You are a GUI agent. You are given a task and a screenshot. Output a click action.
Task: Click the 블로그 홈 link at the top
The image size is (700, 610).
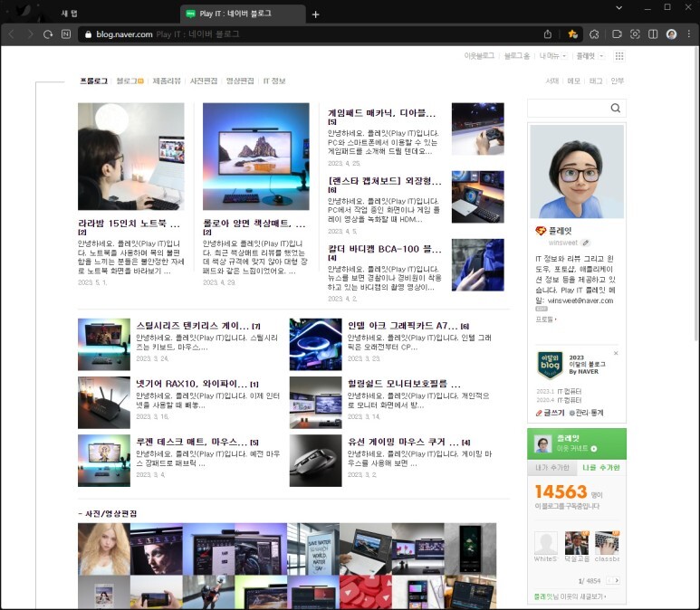[517, 56]
